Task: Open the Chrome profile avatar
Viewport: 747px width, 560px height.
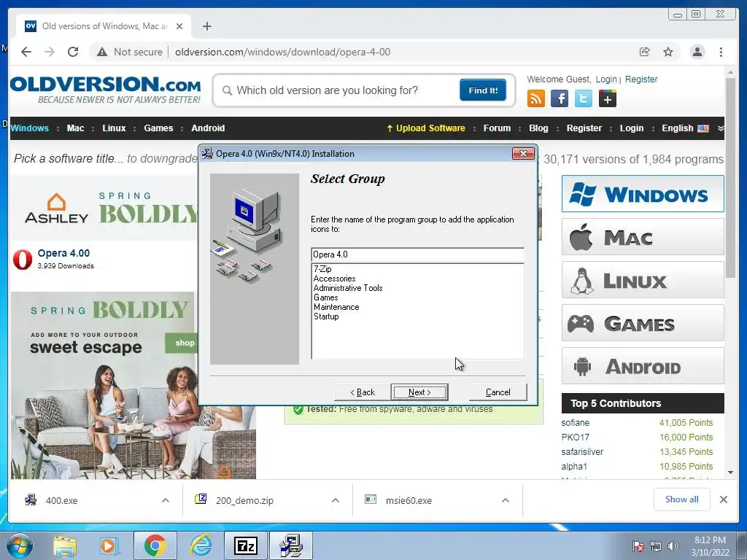Action: point(697,52)
